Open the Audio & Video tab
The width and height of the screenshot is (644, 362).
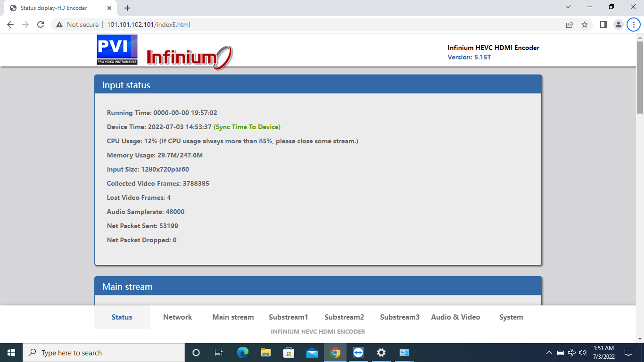[455, 317]
